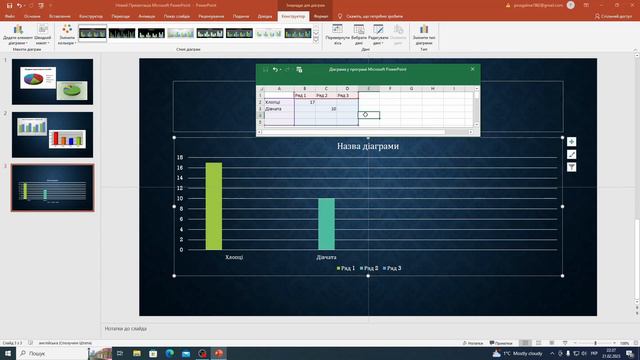Viewport: 640px width, 360px height.
Task: Open File Explorer from taskbar
Action: pos(137,353)
